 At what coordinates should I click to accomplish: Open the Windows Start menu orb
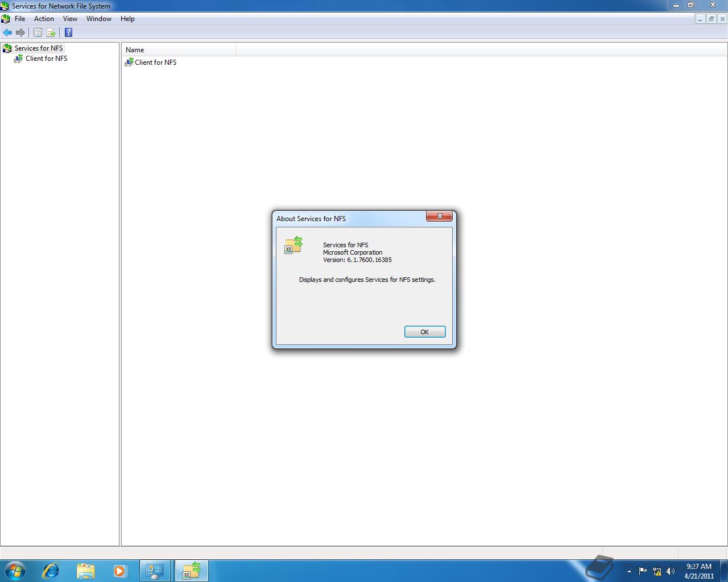click(x=15, y=571)
